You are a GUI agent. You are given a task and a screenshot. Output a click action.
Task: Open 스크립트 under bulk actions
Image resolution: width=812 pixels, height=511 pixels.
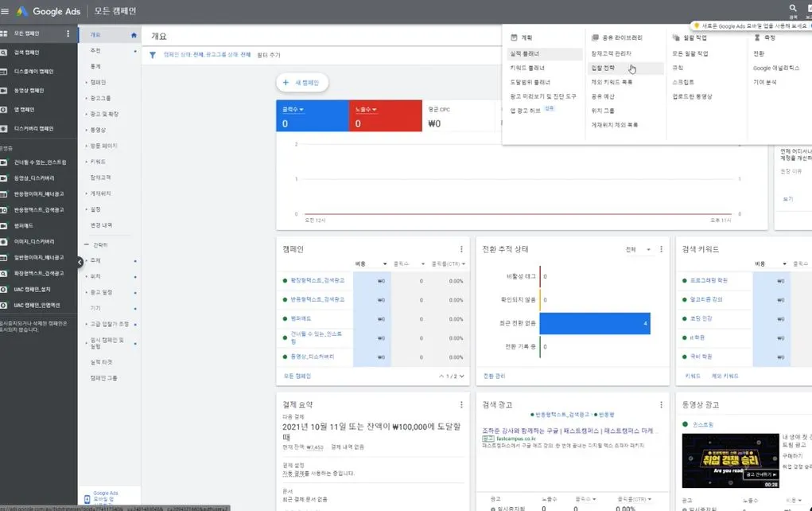pyautogui.click(x=683, y=83)
